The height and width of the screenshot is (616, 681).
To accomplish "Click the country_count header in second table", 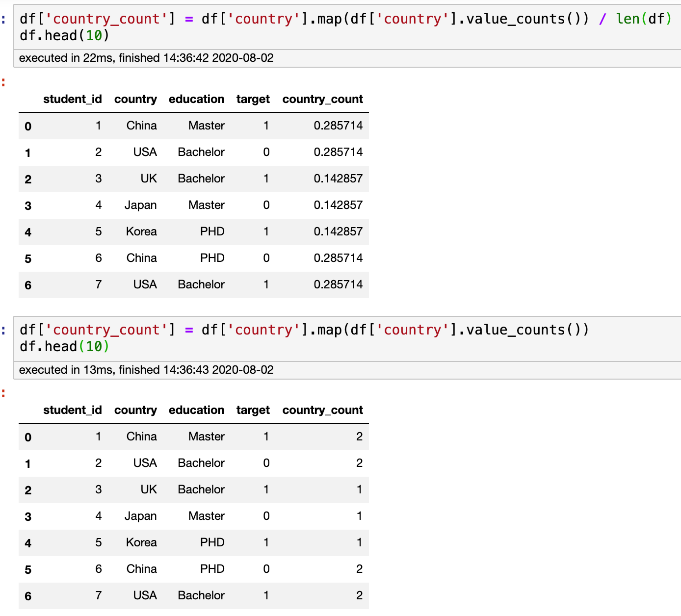I will 322,410.
